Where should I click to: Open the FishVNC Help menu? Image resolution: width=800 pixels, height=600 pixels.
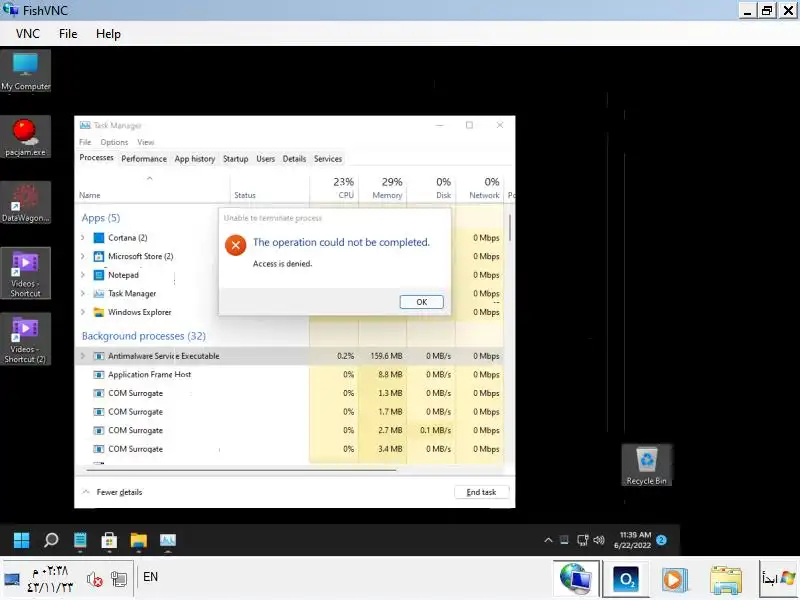108,34
